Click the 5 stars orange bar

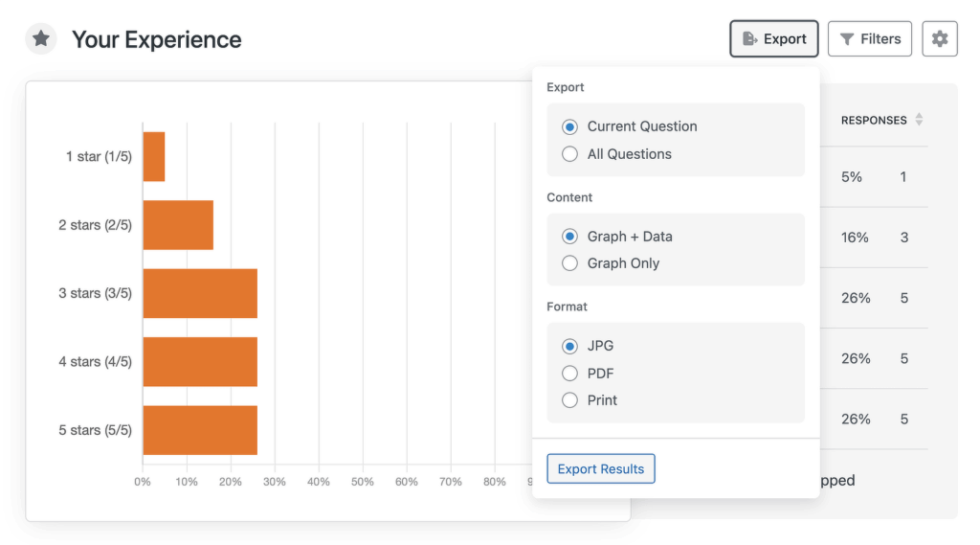[x=200, y=430]
